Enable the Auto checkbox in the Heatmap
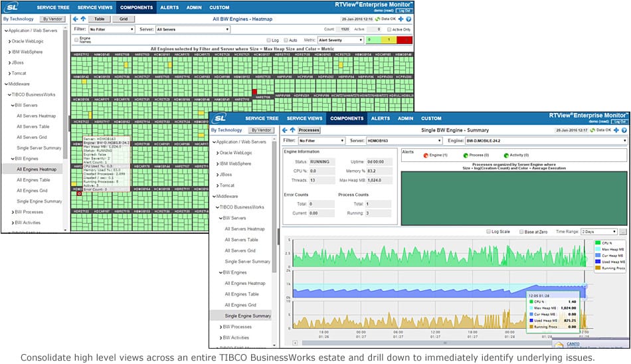Screen dimensions: 631x364 (x=286, y=41)
